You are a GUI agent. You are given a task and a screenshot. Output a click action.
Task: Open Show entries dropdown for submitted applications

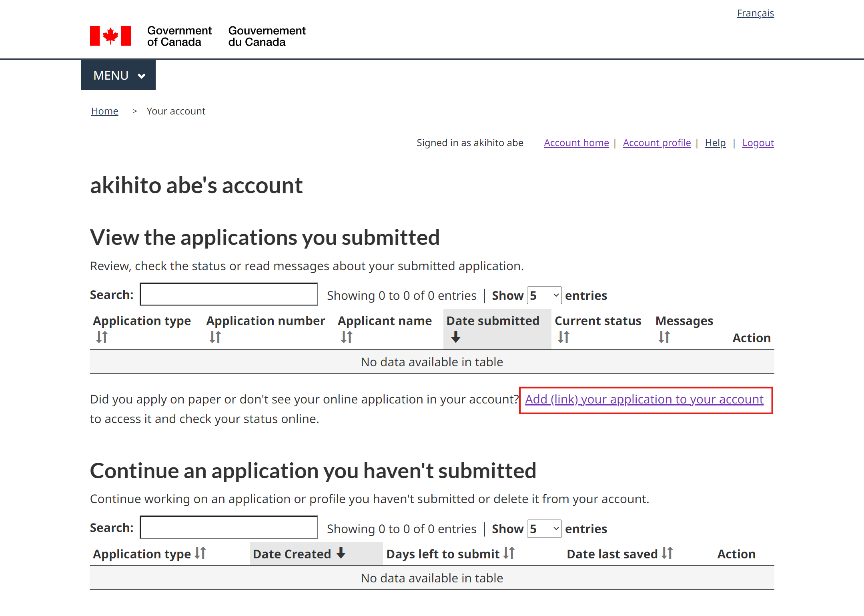click(x=544, y=295)
